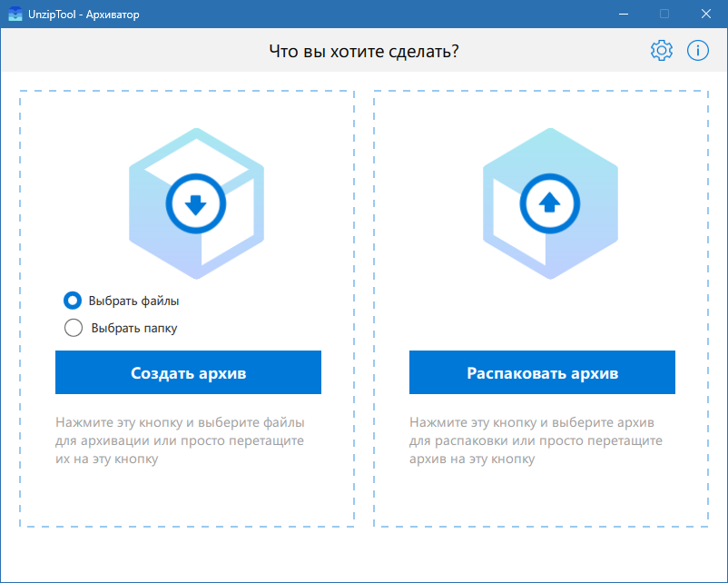Open the info icon in the top corner
This screenshot has width=728, height=583.
pyautogui.click(x=697, y=50)
